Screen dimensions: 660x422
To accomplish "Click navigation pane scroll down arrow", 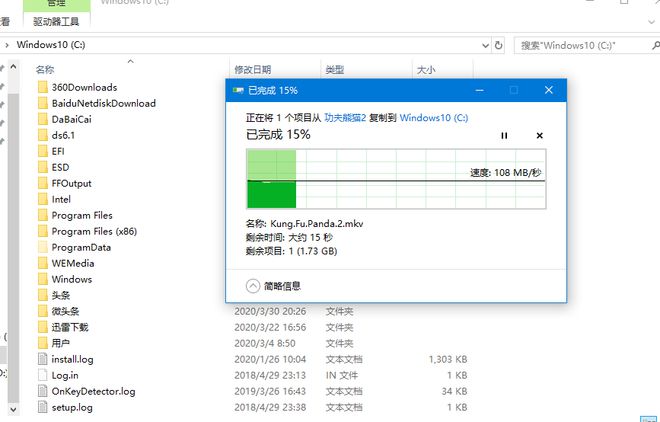I will pyautogui.click(x=13, y=409).
